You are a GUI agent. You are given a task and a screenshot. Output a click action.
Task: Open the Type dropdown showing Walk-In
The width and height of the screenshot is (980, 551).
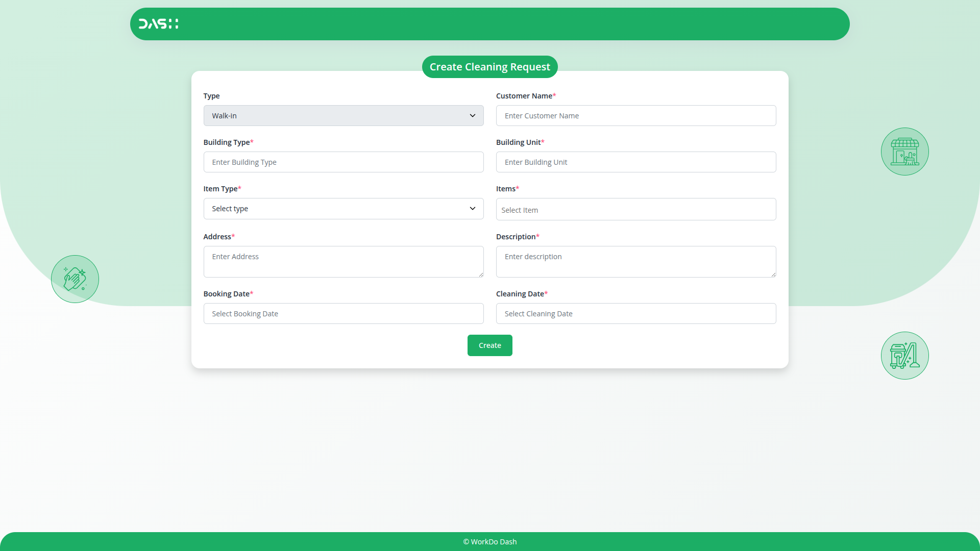(344, 116)
